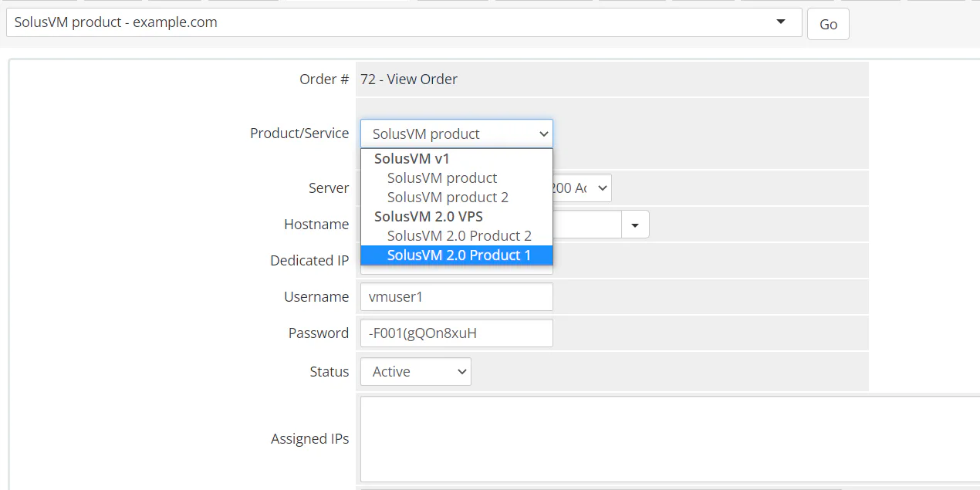This screenshot has width=980, height=490.
Task: Click the 'SolusVM 2.0 VPS' group heading
Action: [x=427, y=216]
